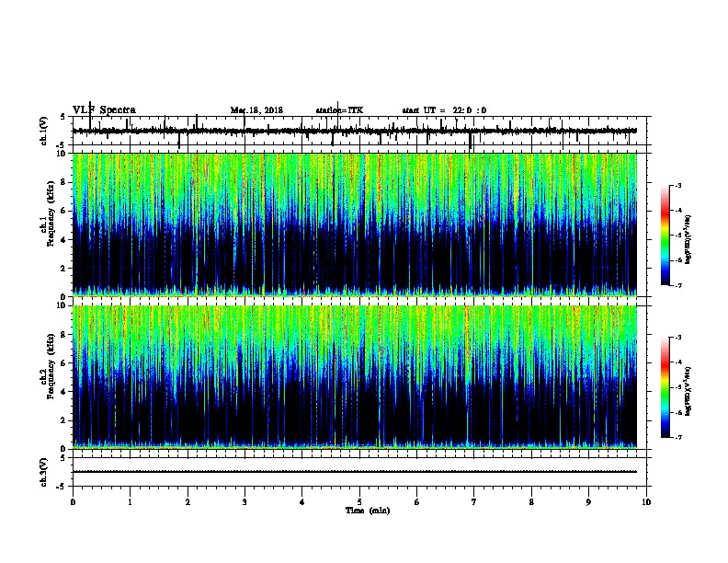The width and height of the screenshot is (728, 563).
Task: Click the "4" kHz tick on ch.2 frequency axis
Action: coord(64,392)
